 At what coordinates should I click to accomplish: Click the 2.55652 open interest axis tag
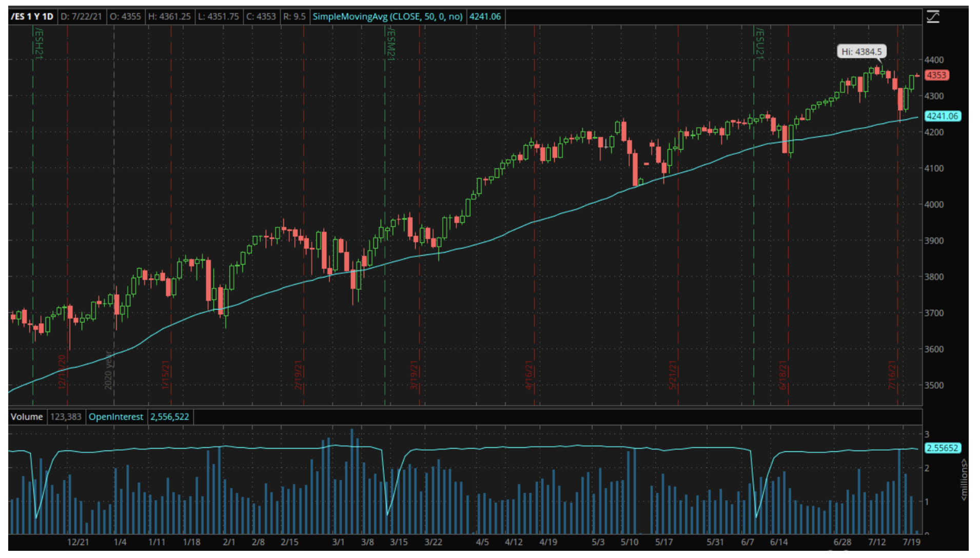pyautogui.click(x=942, y=448)
